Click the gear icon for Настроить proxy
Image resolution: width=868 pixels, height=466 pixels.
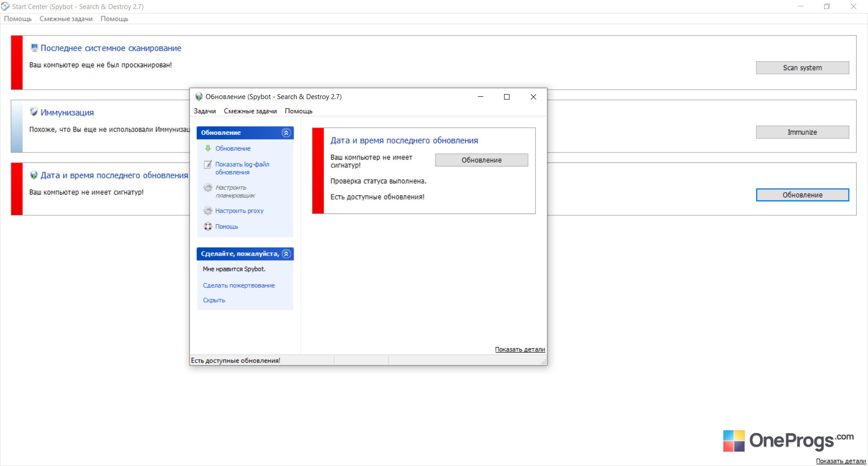[x=208, y=210]
